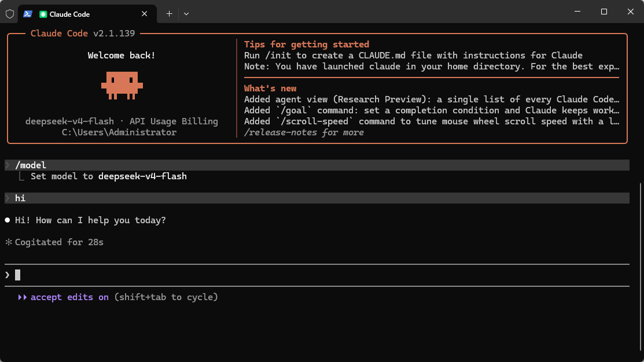Click the orange Claude mascot pixel art

[122, 86]
